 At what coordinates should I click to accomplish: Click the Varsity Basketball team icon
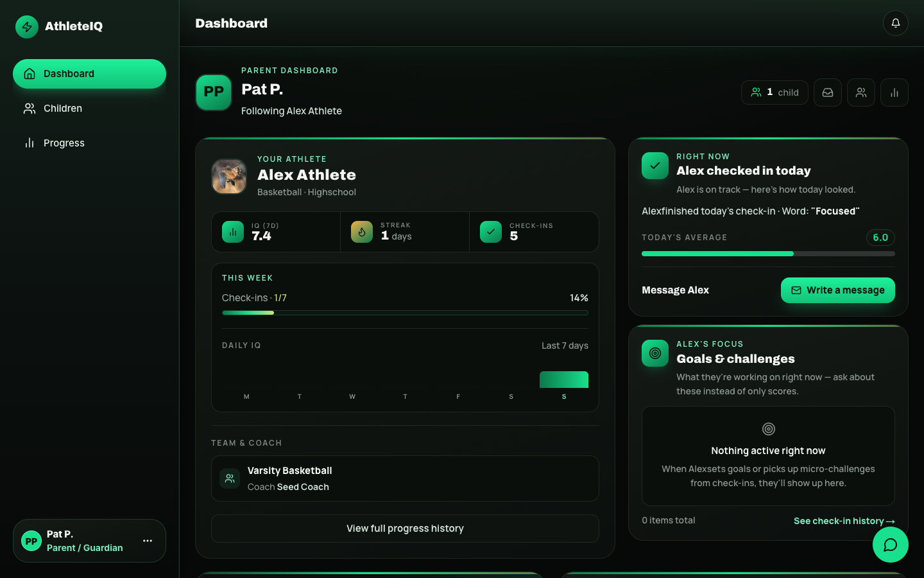[230, 478]
